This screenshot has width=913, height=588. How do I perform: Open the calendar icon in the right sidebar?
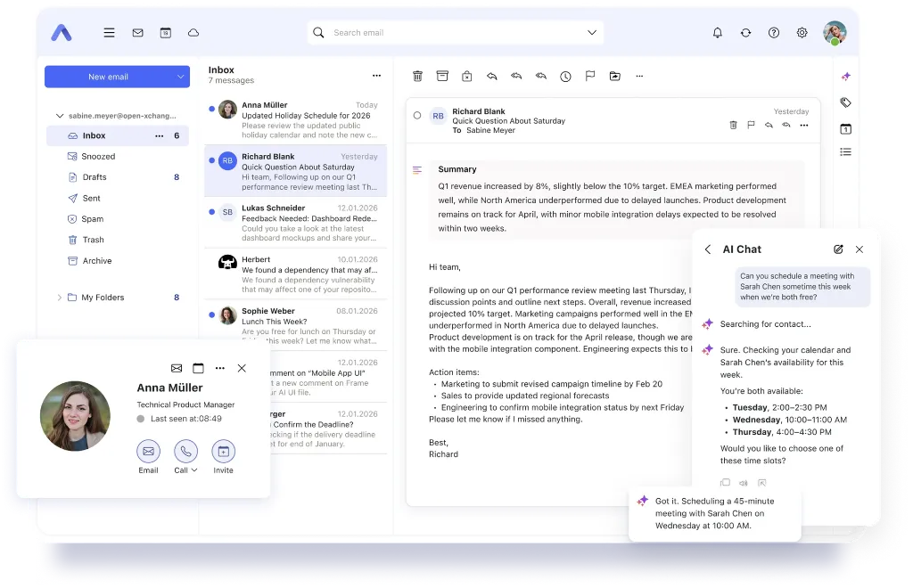pos(845,128)
